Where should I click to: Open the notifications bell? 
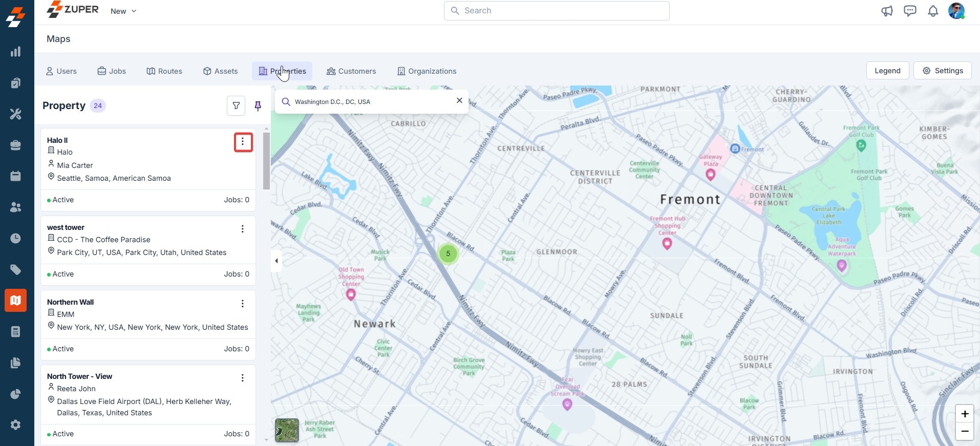pos(933,11)
